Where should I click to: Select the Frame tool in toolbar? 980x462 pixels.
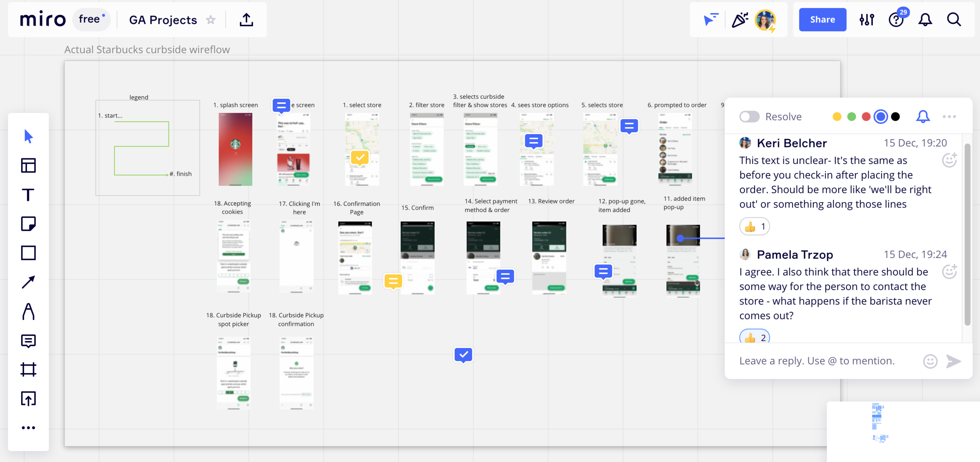click(x=28, y=370)
